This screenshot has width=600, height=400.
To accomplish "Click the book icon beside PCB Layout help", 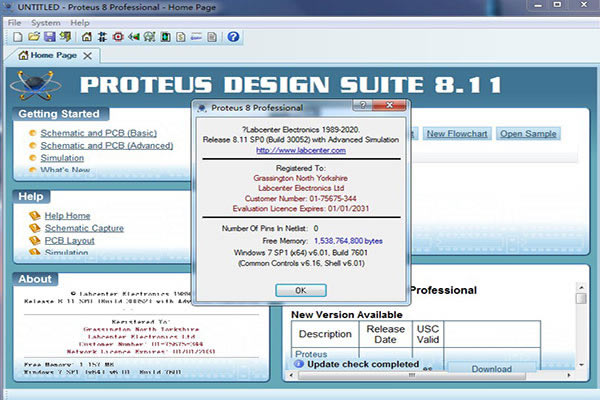I will coord(35,241).
